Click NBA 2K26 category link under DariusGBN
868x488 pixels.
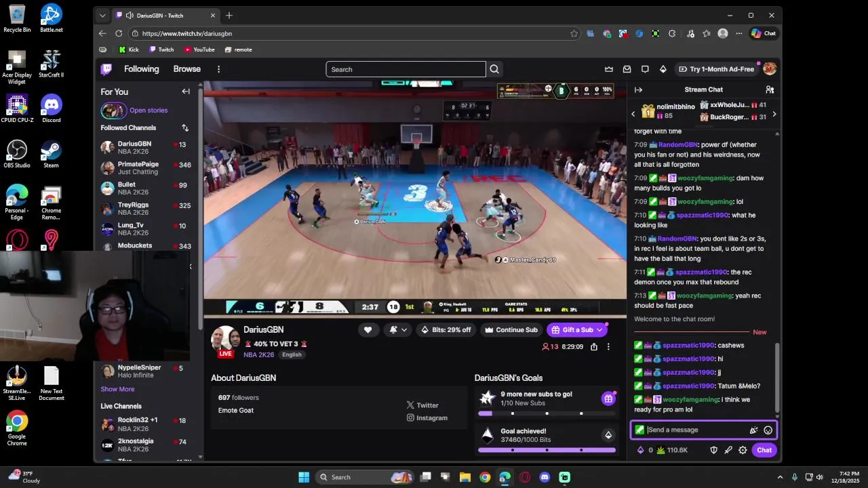[x=259, y=354]
